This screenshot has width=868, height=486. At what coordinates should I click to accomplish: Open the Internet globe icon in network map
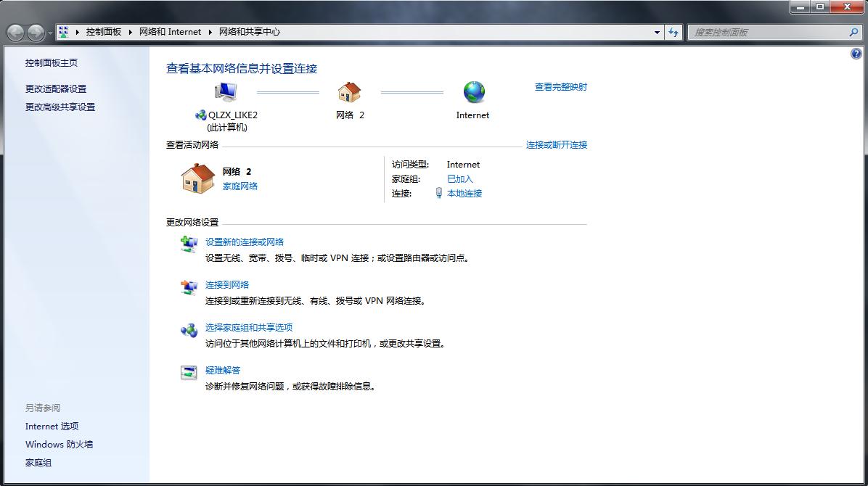click(473, 93)
